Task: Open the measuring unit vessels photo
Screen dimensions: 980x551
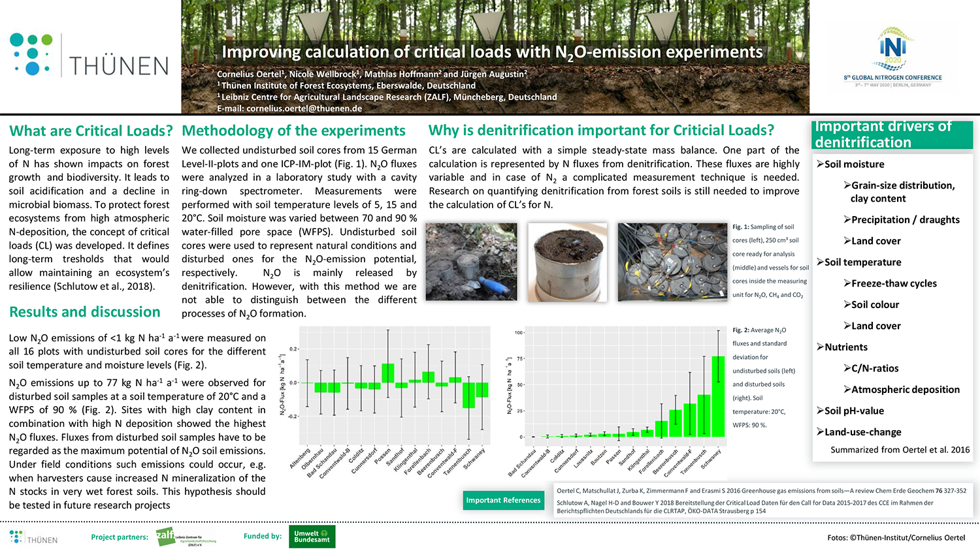Action: pos(672,262)
